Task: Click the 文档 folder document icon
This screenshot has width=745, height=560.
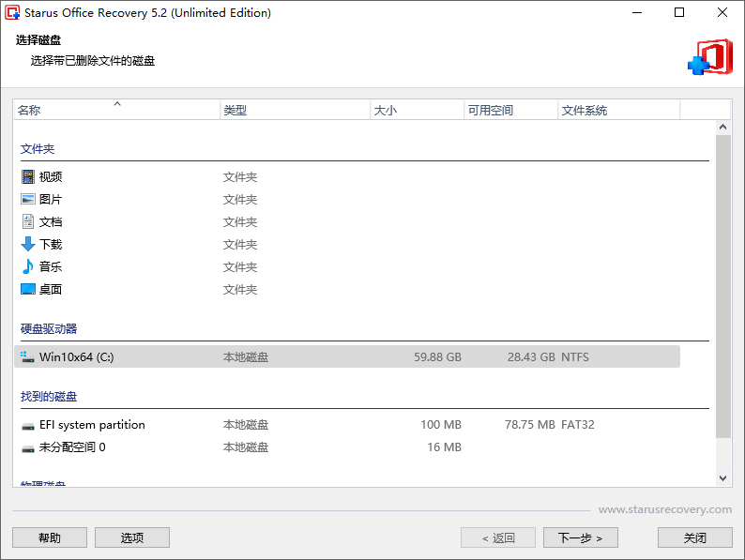Action: coord(28,221)
